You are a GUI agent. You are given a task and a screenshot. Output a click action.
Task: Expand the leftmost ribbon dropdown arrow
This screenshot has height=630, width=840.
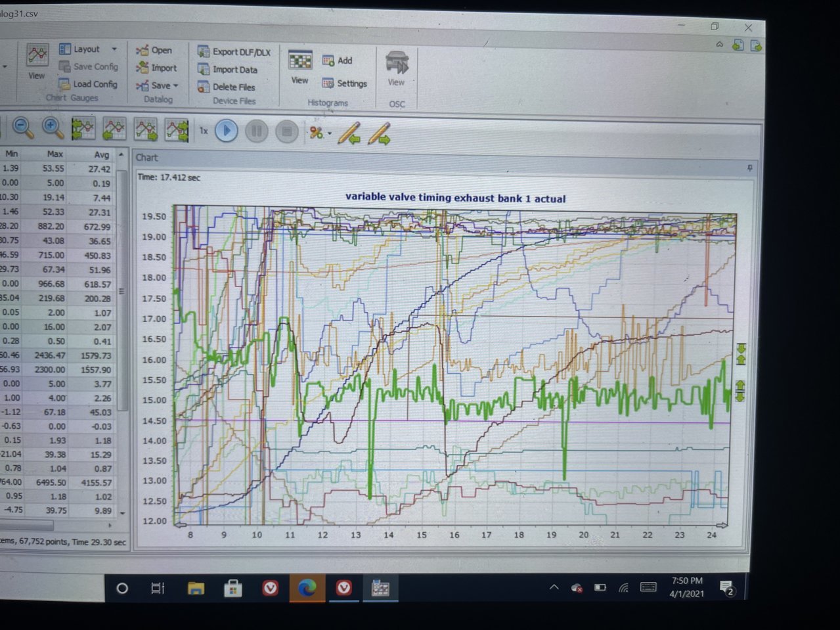tap(5, 66)
